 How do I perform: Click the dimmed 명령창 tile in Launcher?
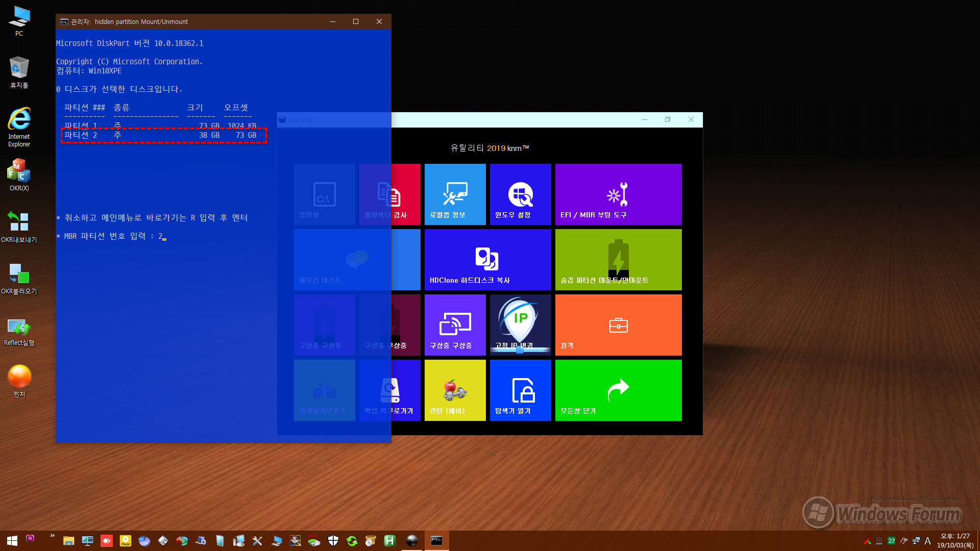coord(324,194)
